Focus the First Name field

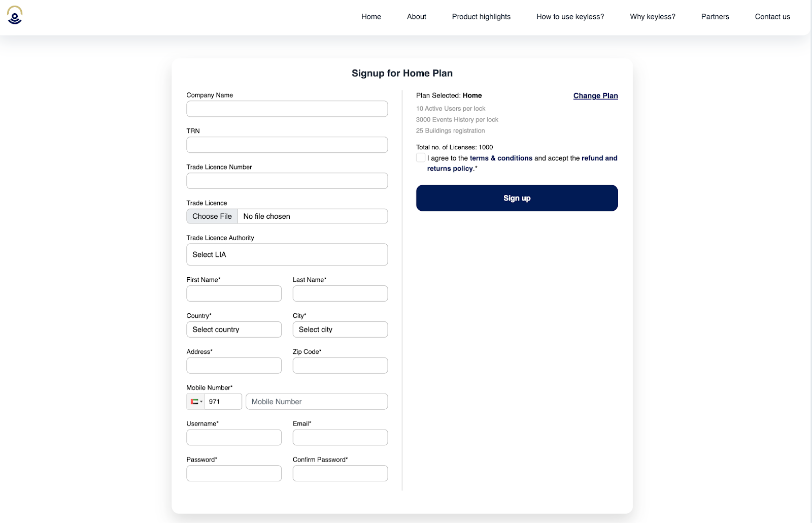[x=234, y=293]
